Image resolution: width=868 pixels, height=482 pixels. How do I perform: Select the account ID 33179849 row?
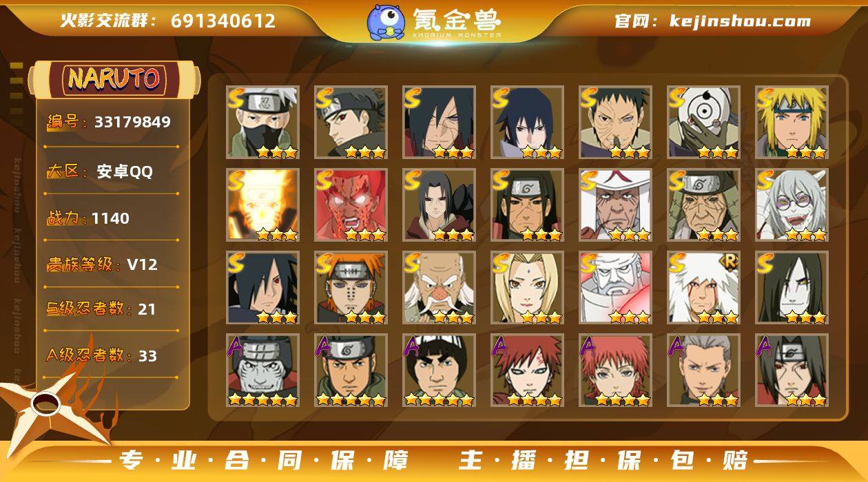[112, 123]
